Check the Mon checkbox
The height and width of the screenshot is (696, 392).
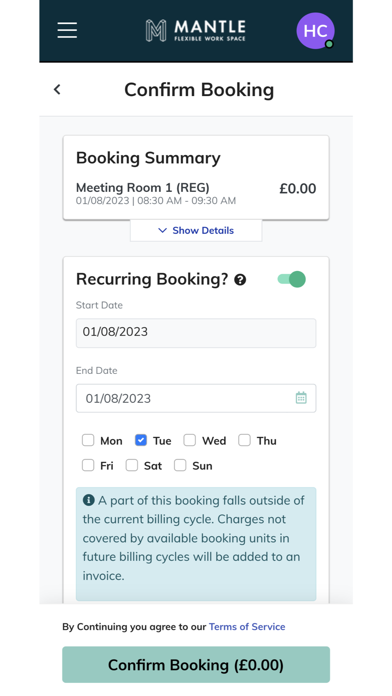pyautogui.click(x=88, y=440)
